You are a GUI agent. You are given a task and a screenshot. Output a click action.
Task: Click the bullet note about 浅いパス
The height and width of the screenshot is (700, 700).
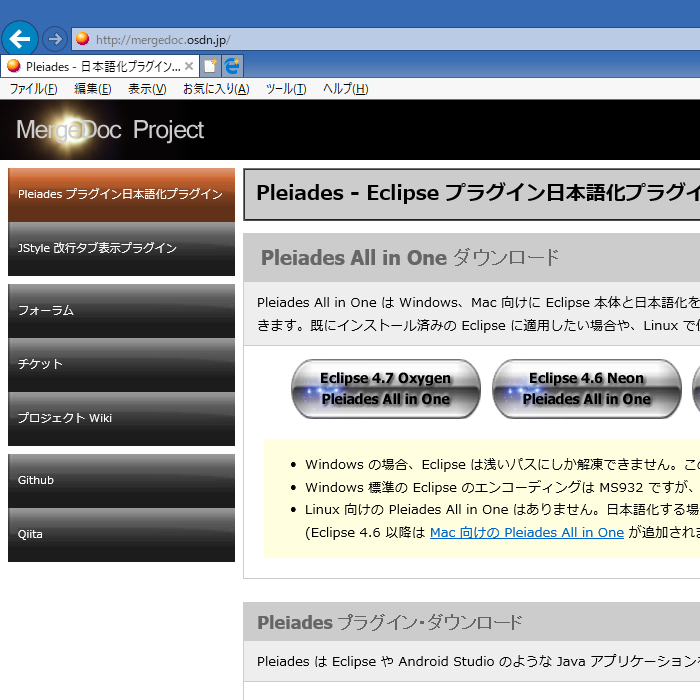click(502, 464)
